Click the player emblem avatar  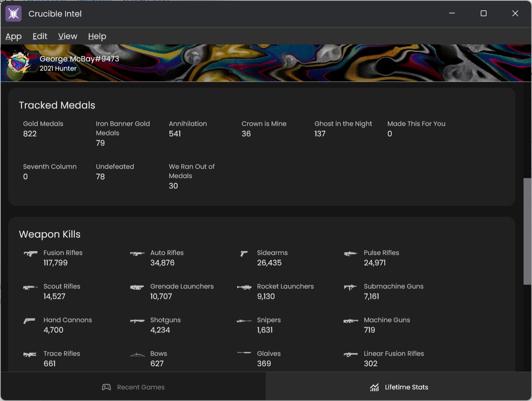pyautogui.click(x=19, y=62)
